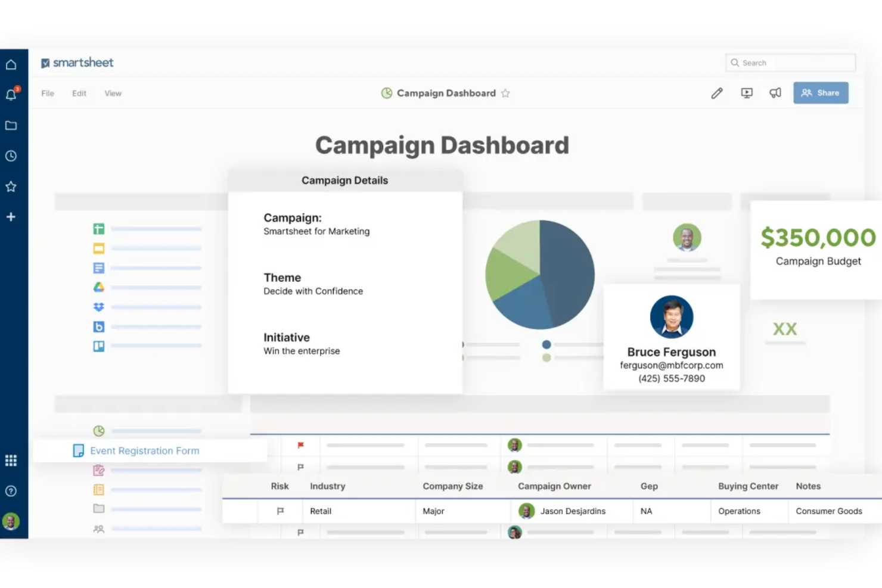
Task: Toggle the Retail row risk flag
Action: (280, 511)
